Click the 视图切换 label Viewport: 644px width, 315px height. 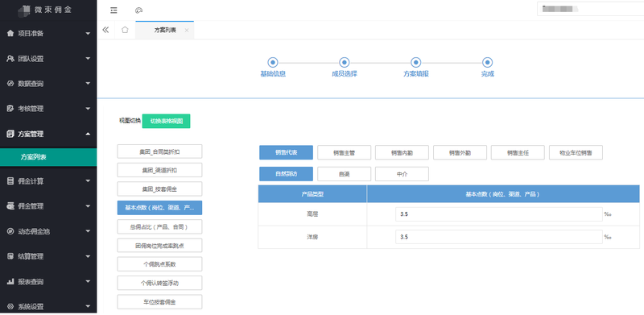(130, 122)
